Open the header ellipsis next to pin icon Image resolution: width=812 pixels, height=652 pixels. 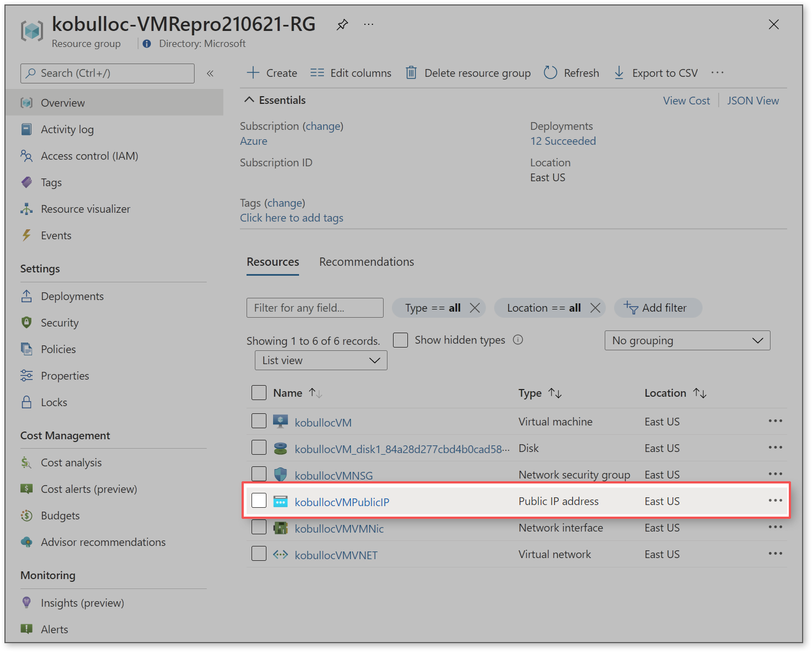369,24
